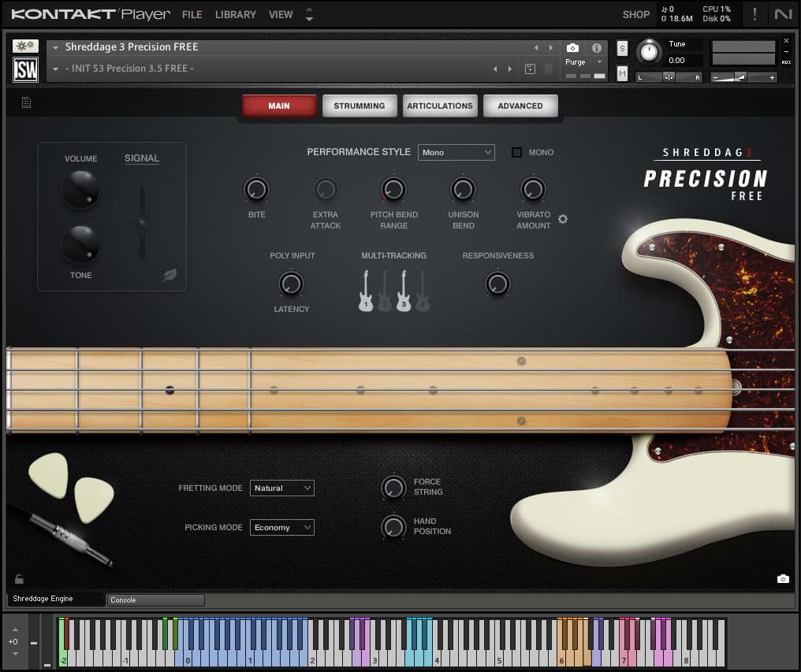Click the HAND POSITION knob
Image resolution: width=801 pixels, height=672 pixels.
[x=393, y=526]
